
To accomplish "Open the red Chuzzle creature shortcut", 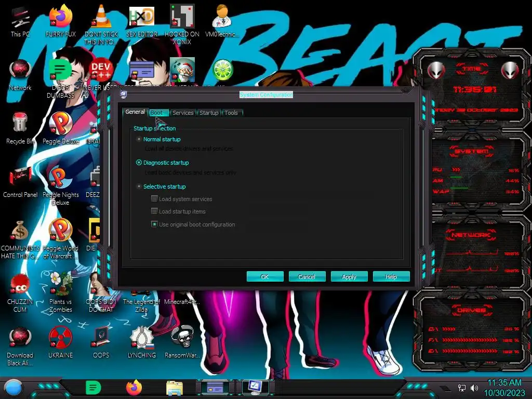I will pos(20,292).
